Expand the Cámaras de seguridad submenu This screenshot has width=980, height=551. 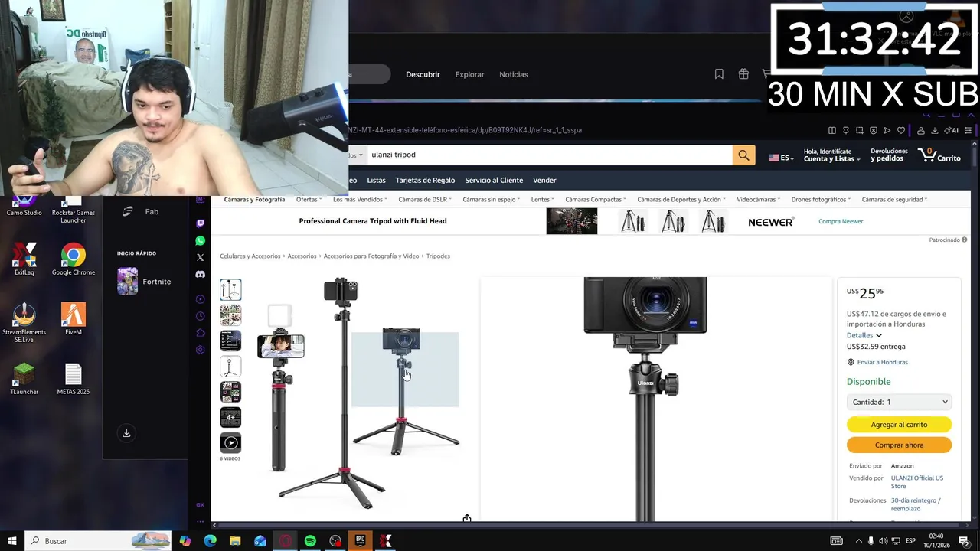coord(894,199)
